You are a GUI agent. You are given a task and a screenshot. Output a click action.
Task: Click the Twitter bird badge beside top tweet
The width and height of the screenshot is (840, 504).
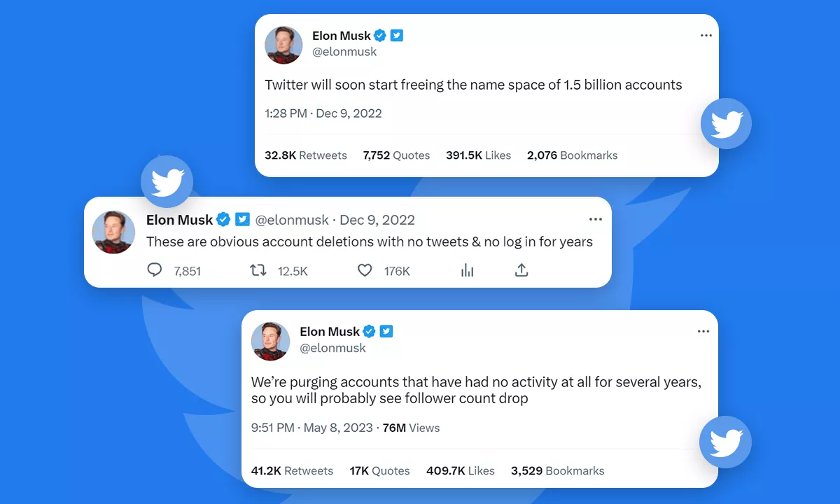point(726,124)
